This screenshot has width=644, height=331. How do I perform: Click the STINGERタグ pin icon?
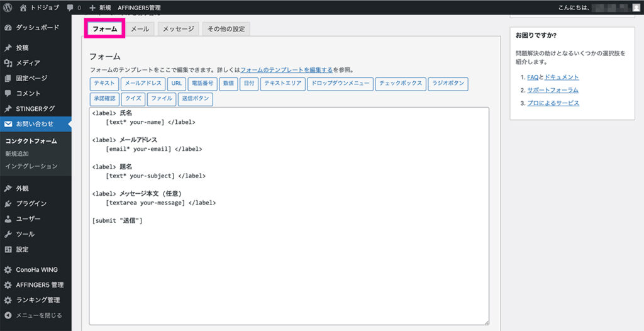(x=8, y=109)
